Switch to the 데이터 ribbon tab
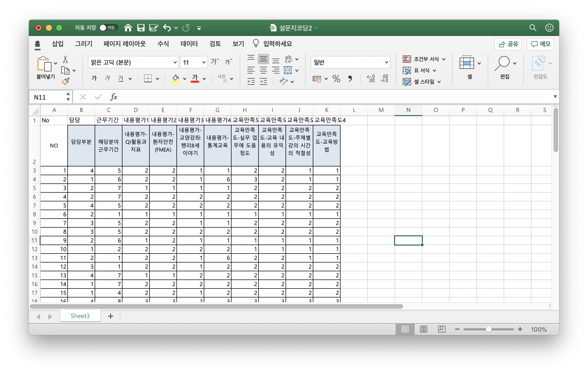This screenshot has width=588, height=373. (x=189, y=44)
